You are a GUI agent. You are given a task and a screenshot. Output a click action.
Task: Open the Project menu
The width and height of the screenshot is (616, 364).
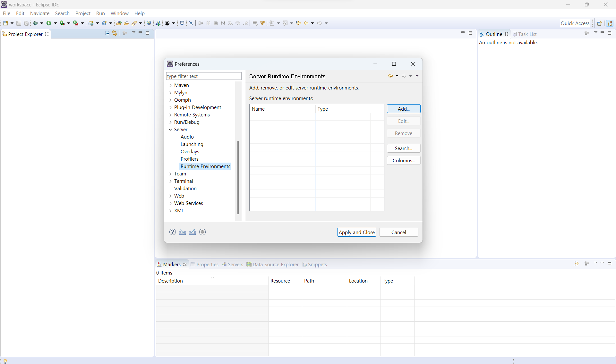[x=83, y=13]
